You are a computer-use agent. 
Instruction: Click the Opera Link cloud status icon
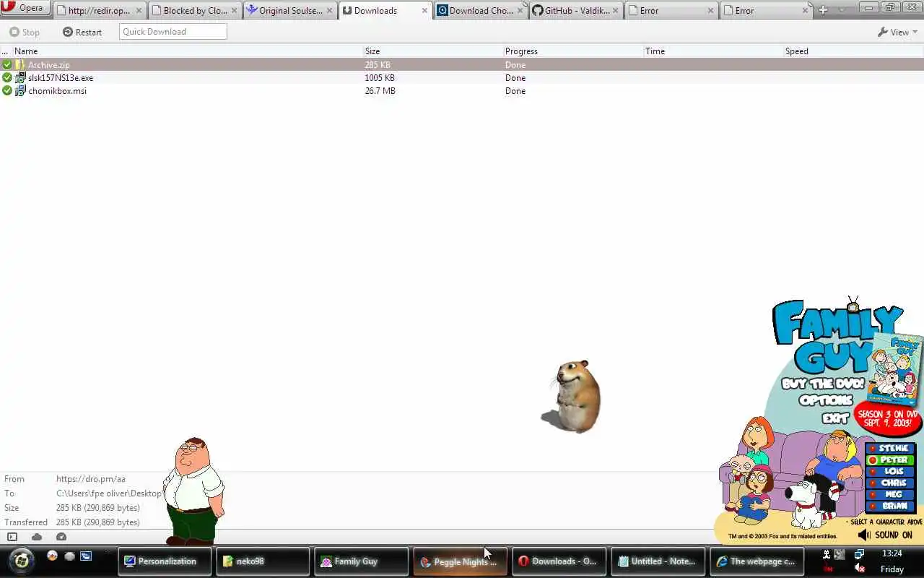pos(37,537)
